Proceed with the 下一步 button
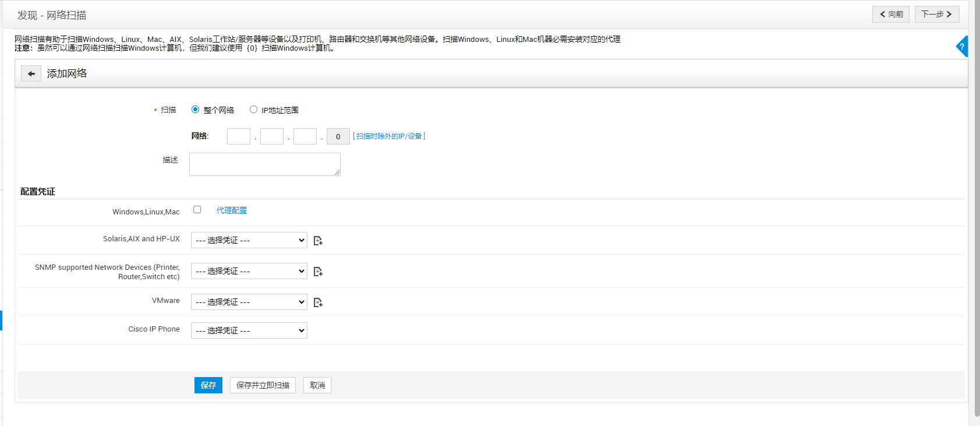This screenshot has width=980, height=426. [936, 14]
